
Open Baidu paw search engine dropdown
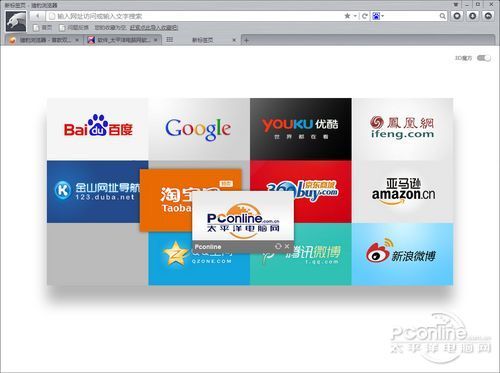(x=378, y=16)
